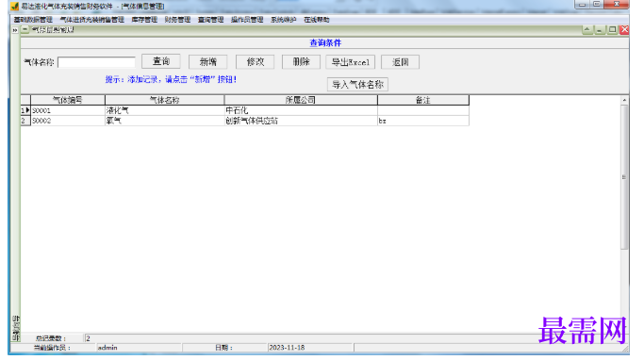Select row 1 via its row indicator

(25, 110)
